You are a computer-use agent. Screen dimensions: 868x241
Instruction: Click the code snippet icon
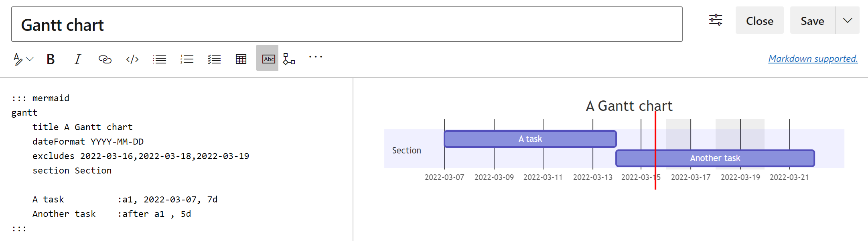point(132,59)
